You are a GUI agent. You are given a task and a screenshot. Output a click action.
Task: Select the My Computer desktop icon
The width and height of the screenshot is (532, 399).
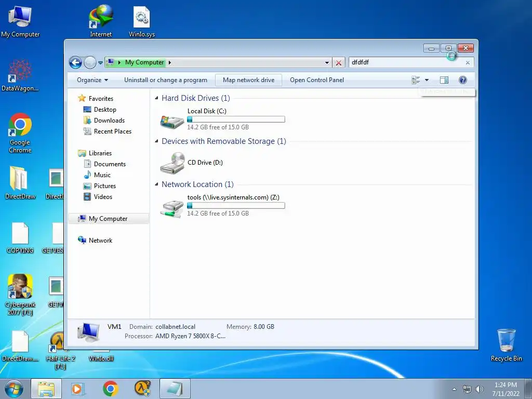tap(20, 21)
